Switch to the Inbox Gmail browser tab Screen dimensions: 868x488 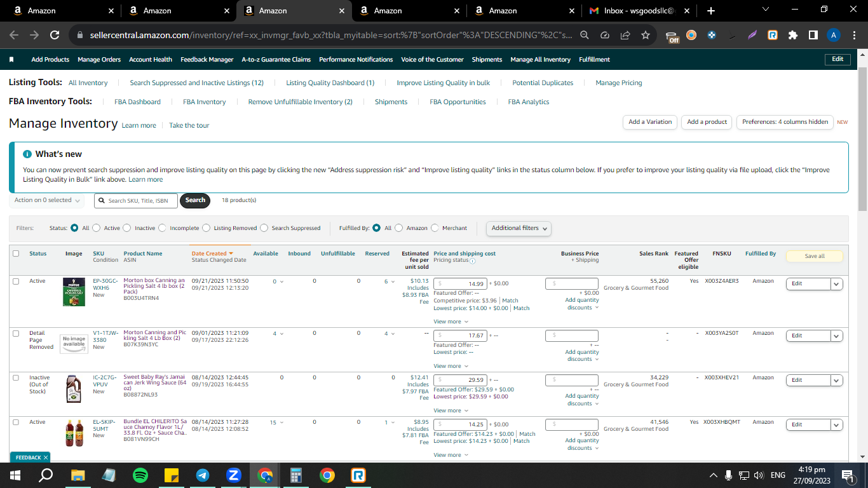(x=639, y=11)
